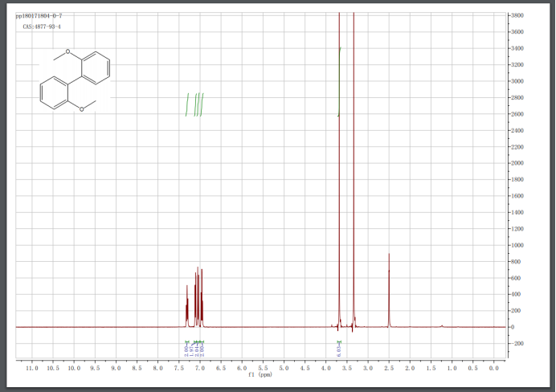
Task: Select the '2.04' integration value
Action: coord(197,350)
